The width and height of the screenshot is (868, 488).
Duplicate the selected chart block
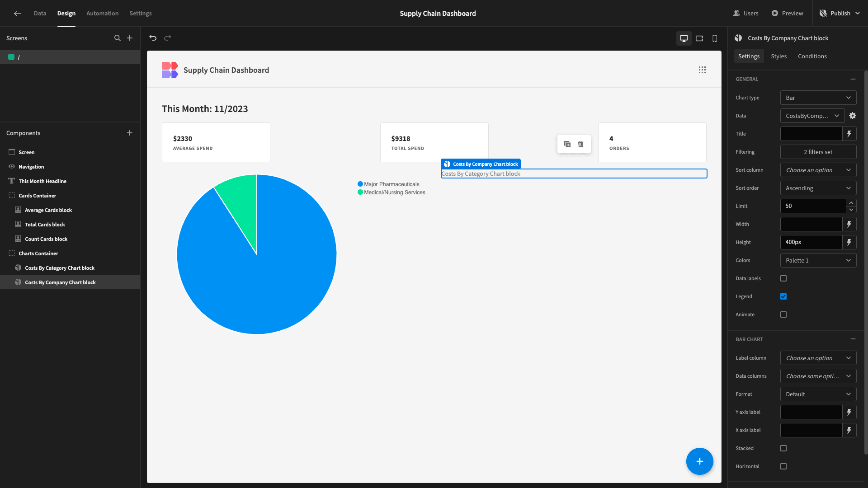click(x=567, y=144)
